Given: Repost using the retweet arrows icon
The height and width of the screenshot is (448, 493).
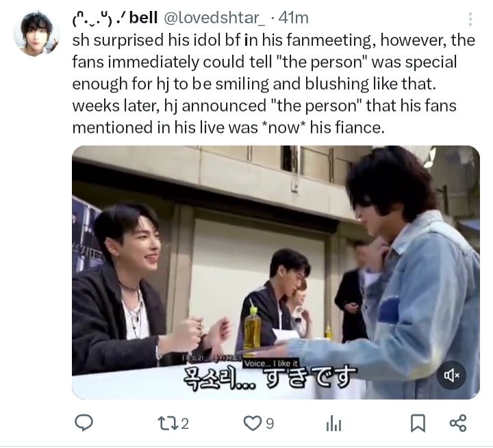Looking at the screenshot, I should point(168,423).
